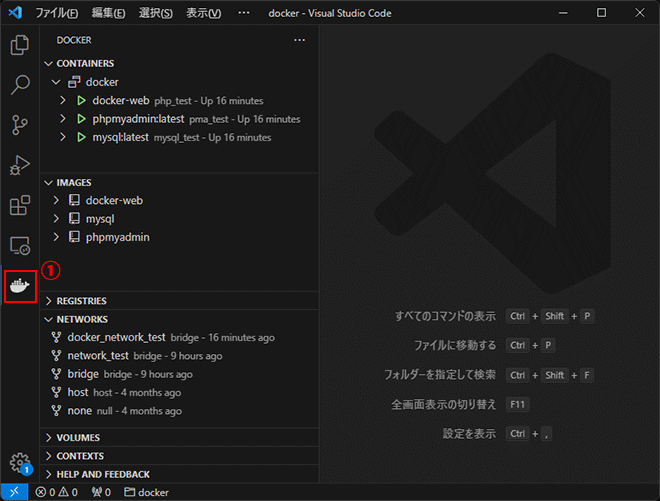Image resolution: width=660 pixels, height=501 pixels.
Task: Open the Extensions view icon
Action: tap(19, 205)
